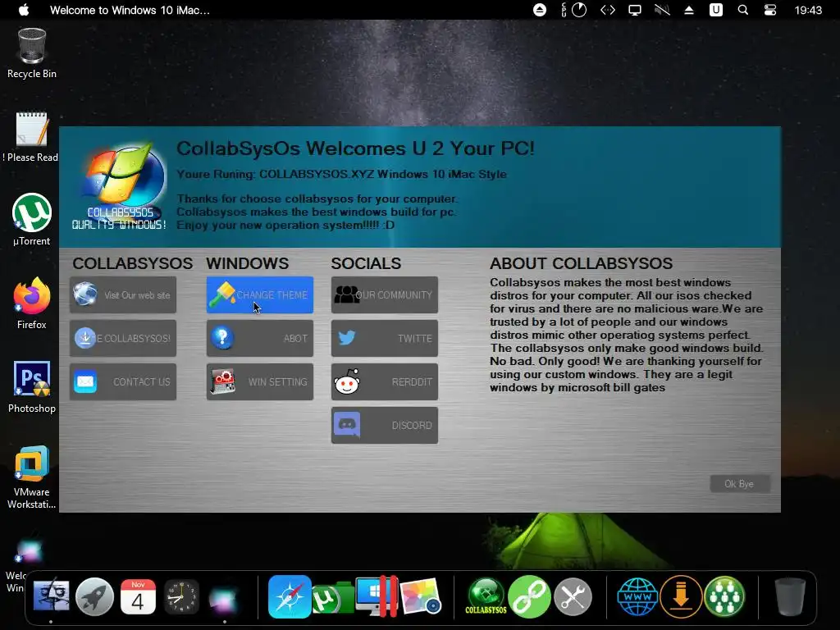Launch Firefox from the desktop
This screenshot has width=840, height=630.
point(32,304)
